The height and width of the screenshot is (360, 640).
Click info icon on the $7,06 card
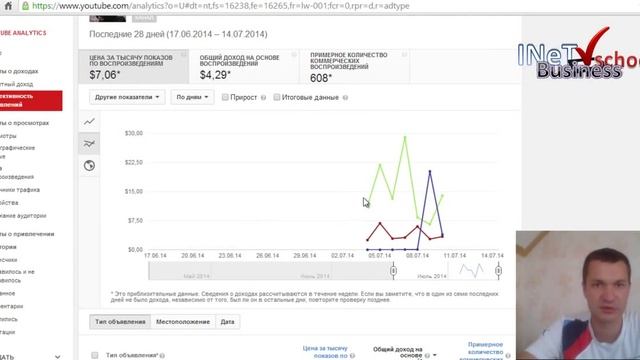[184, 54]
